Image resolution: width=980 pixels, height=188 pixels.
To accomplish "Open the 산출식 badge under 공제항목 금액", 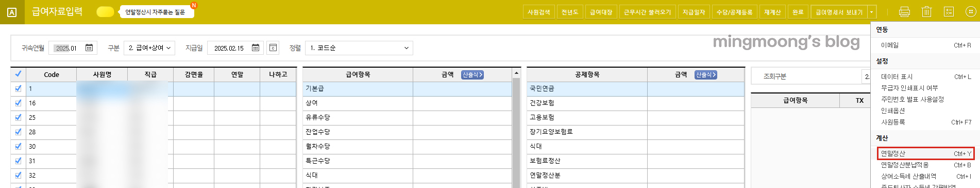I will 706,75.
